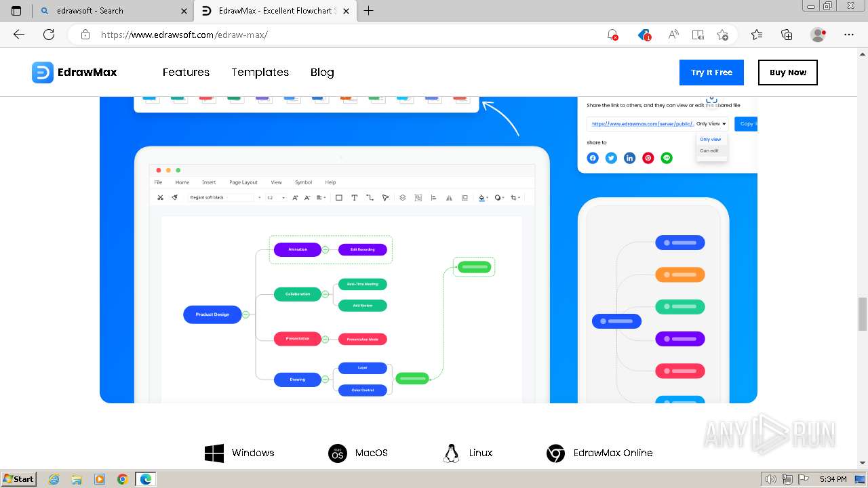Click the Buy Now button
Screen dimensions: 868x488
point(788,73)
